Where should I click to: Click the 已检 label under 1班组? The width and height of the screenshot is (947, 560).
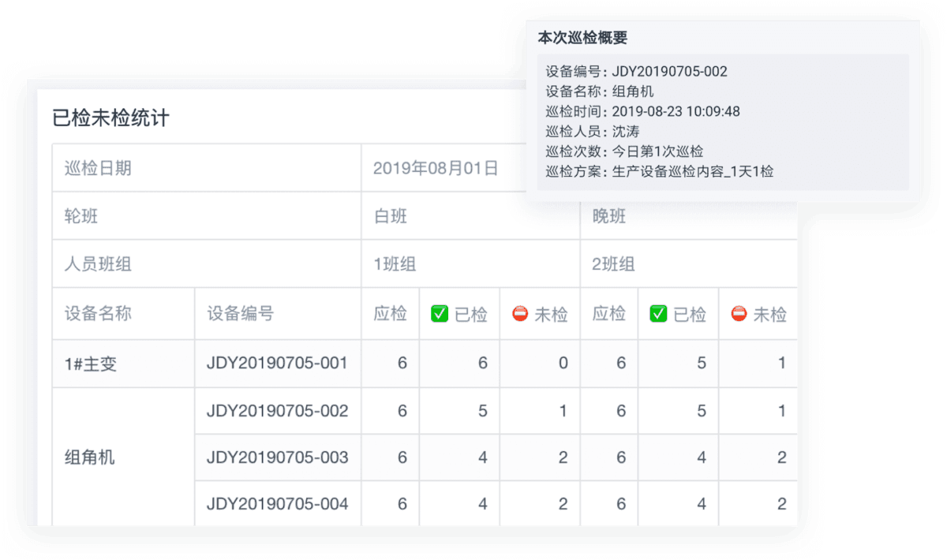point(471,314)
